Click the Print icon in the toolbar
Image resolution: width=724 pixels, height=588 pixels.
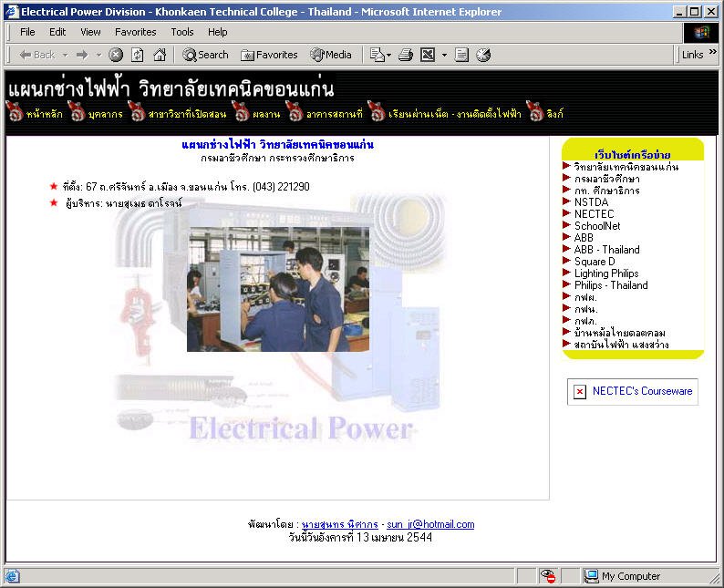click(406, 55)
